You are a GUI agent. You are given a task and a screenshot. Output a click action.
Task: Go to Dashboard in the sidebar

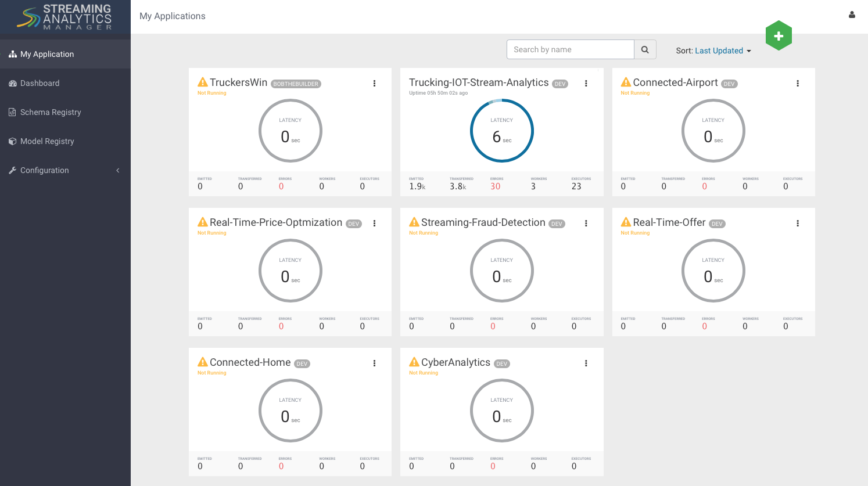(x=40, y=83)
